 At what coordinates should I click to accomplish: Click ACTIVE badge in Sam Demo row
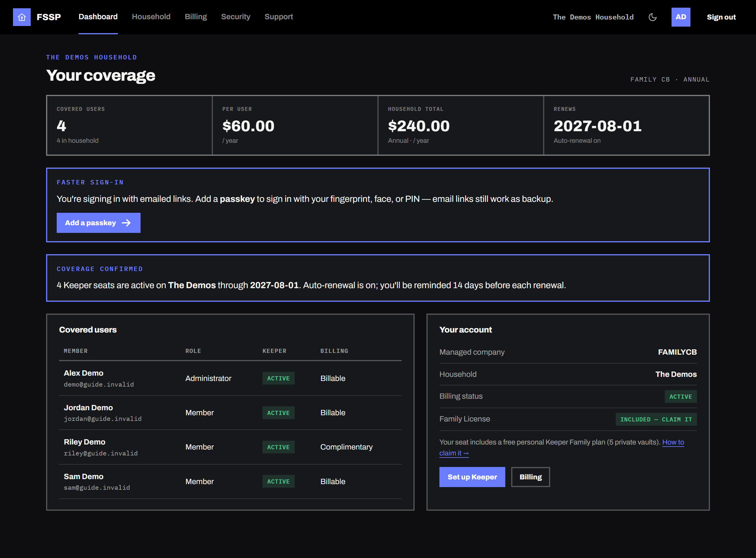click(x=278, y=481)
